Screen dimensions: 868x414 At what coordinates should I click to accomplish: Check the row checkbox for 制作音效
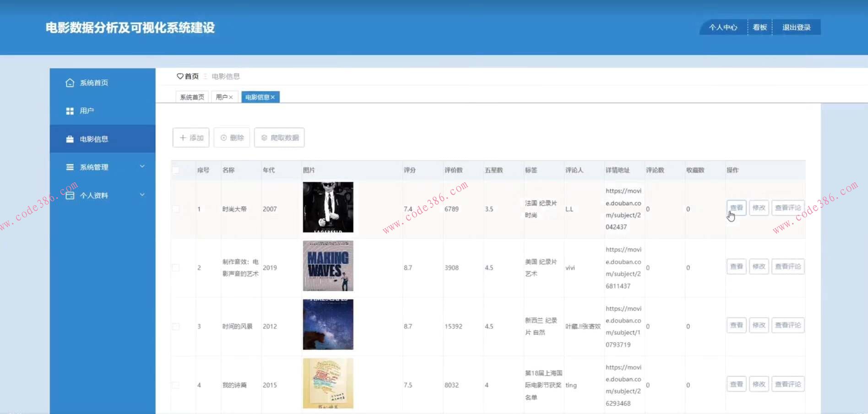point(175,267)
